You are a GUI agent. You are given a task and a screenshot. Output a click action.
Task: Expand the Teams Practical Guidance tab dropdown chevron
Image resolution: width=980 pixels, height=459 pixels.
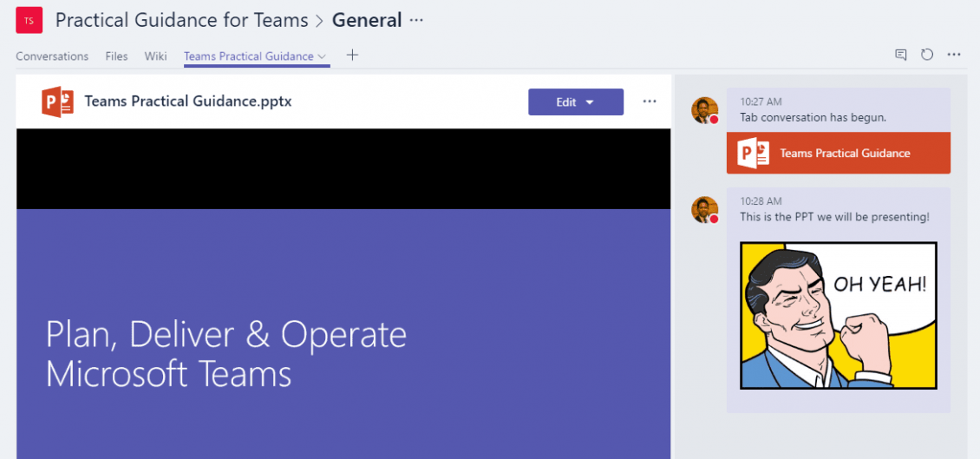click(322, 56)
